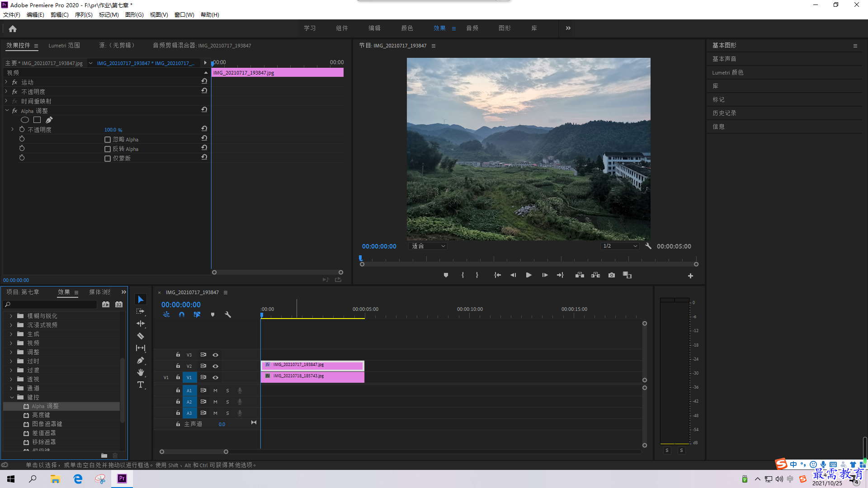868x488 pixels.
Task: Select the Ripple Edit tool
Action: [x=141, y=324]
